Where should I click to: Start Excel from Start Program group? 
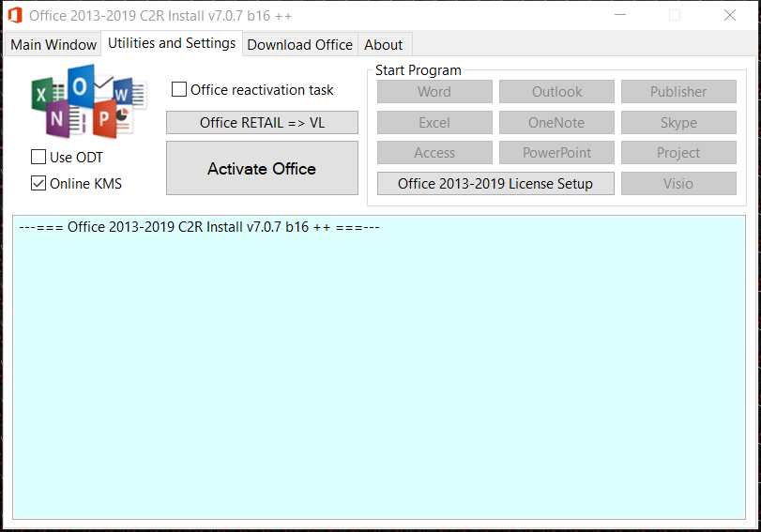[434, 122]
